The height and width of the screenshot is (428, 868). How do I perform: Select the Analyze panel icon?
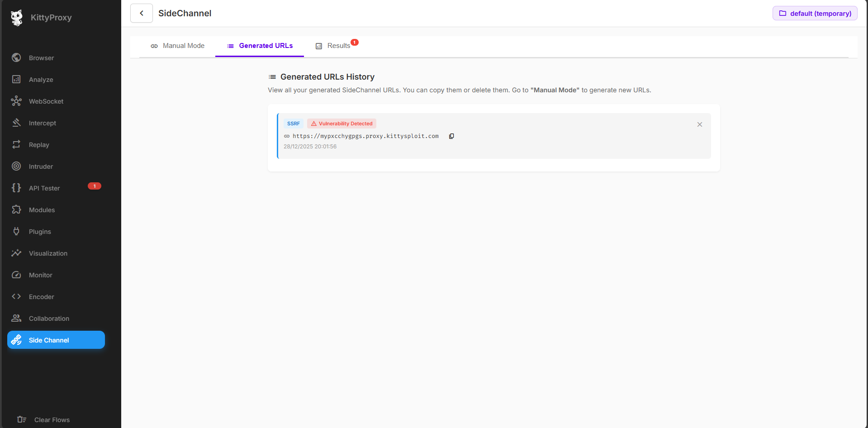[x=41, y=79]
